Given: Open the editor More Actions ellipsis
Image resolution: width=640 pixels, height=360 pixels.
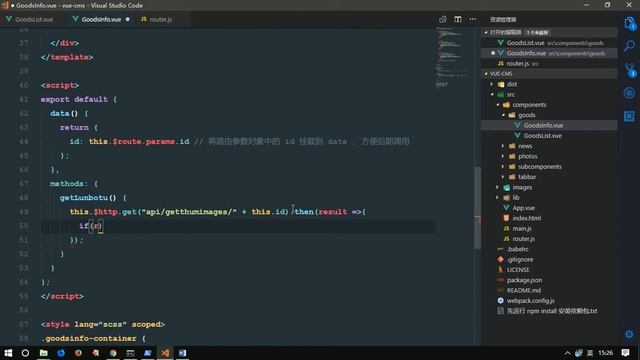Looking at the screenshot, I should click(473, 19).
